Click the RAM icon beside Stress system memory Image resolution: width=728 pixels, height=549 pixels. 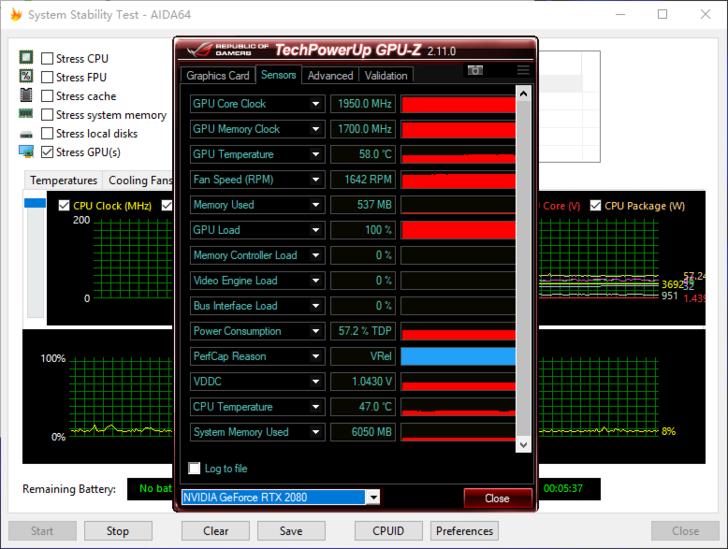point(26,113)
